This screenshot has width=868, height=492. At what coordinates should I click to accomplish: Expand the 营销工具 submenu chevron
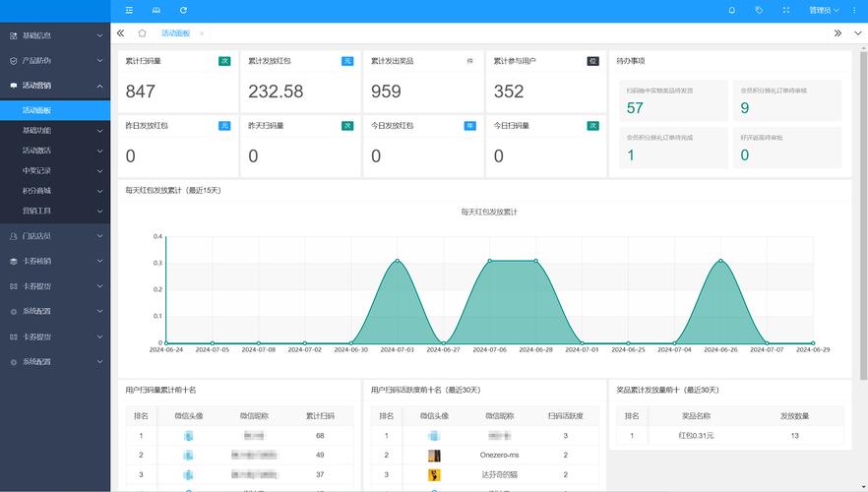(x=99, y=211)
